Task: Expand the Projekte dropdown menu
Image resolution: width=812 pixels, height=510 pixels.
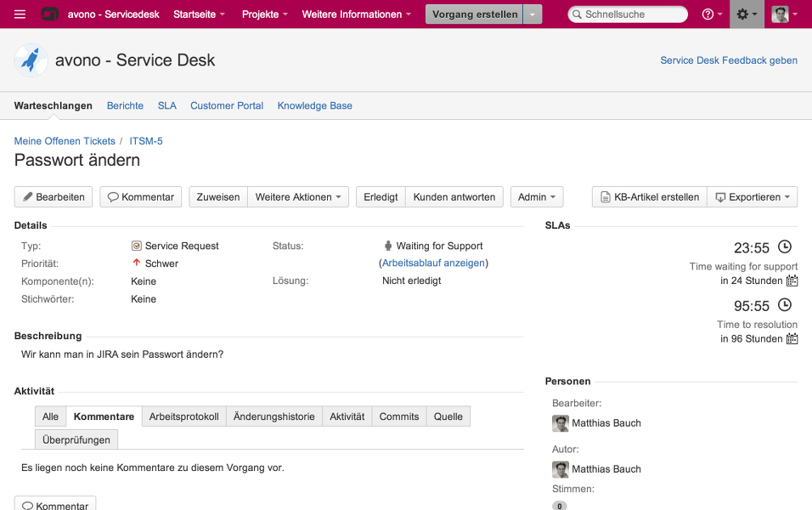Action: (x=264, y=14)
